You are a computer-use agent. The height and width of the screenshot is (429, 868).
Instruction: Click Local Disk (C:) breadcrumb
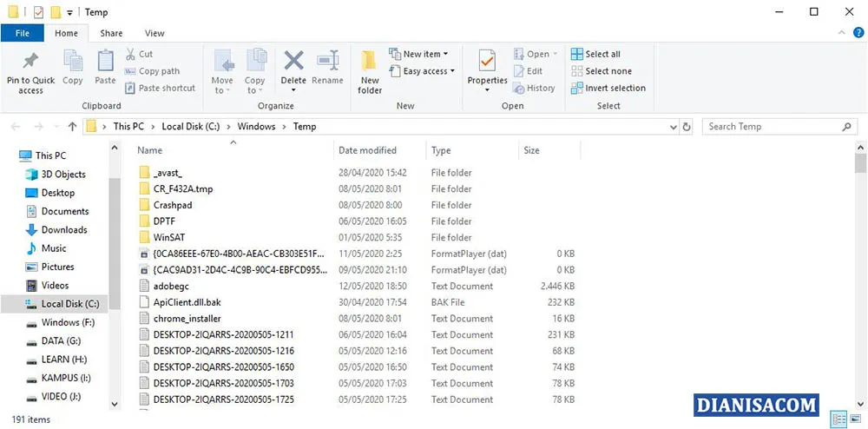tap(190, 126)
